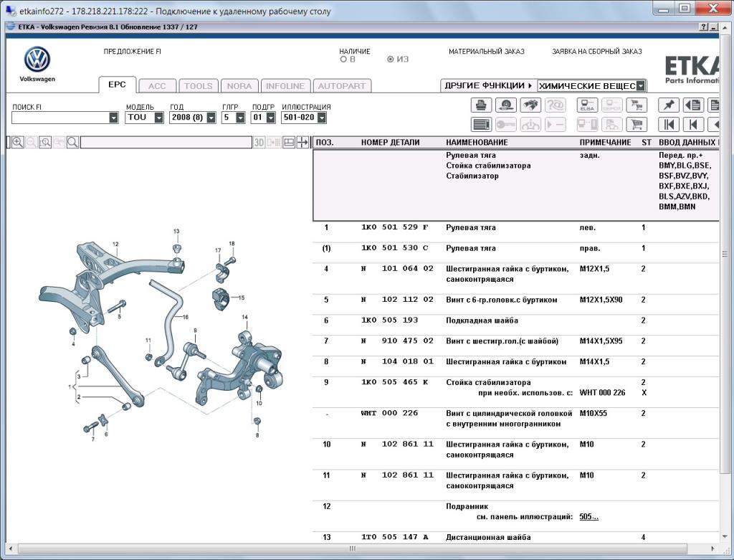Switch to the NORA tab

point(239,86)
